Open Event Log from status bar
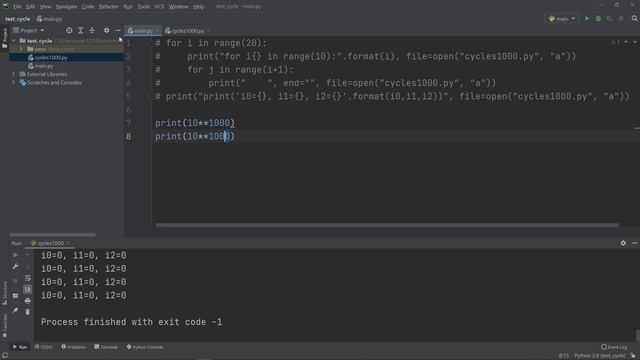The image size is (640, 360). coord(614,347)
